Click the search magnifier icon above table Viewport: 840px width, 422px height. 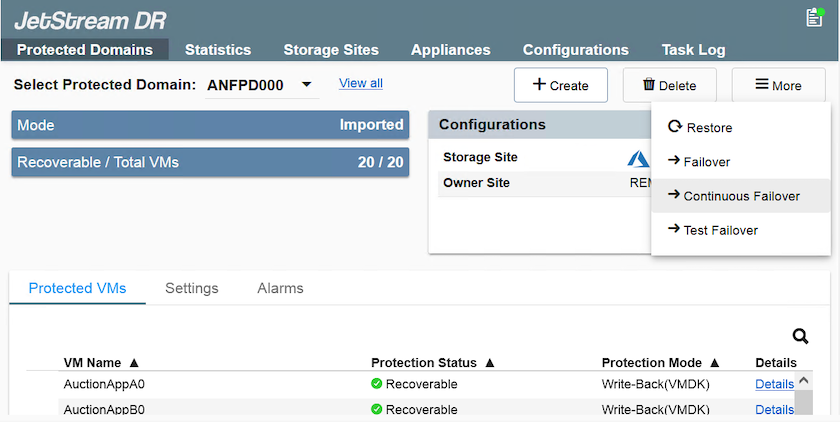tap(800, 337)
